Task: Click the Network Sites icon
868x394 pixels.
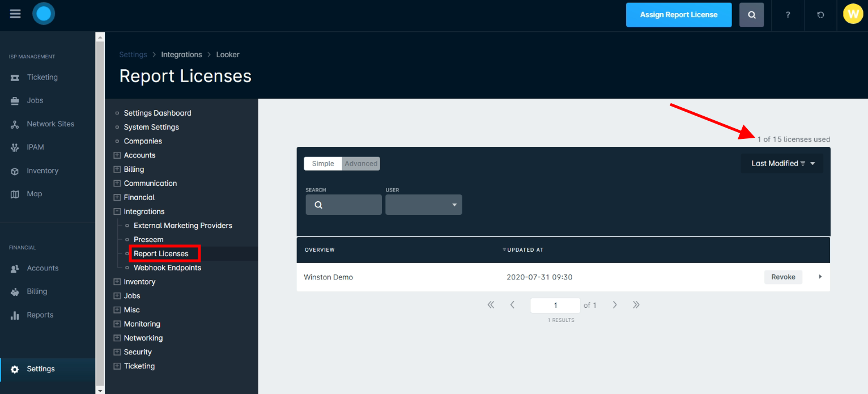Action: (15, 124)
